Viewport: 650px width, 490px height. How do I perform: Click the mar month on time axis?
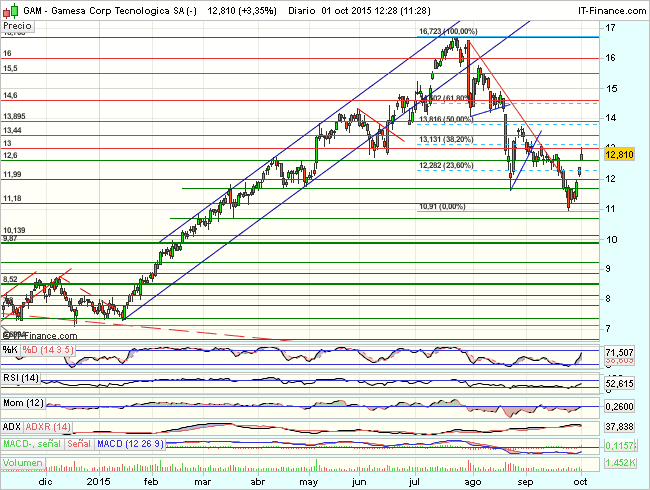pyautogui.click(x=202, y=482)
